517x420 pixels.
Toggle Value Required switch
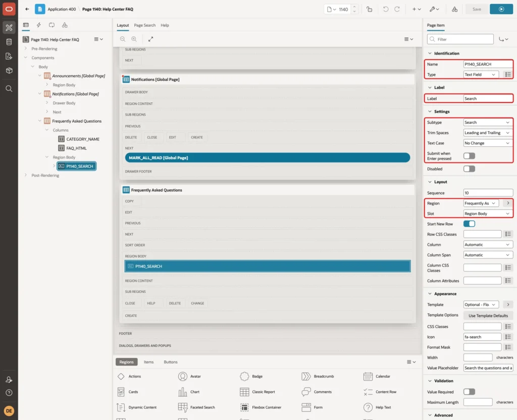(x=469, y=392)
